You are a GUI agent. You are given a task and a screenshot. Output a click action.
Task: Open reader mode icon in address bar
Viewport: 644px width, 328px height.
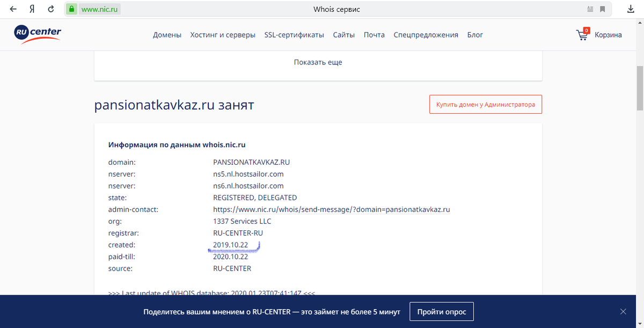pos(591,9)
